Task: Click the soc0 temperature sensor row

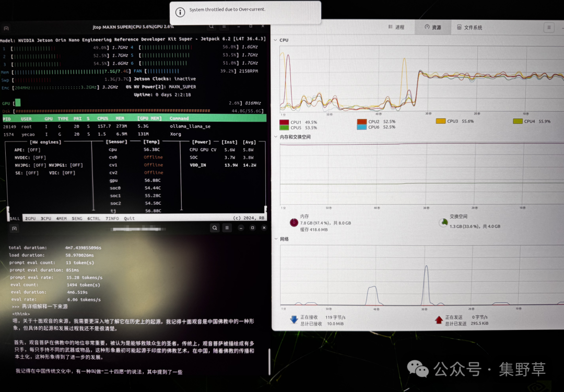Action: click(x=135, y=188)
